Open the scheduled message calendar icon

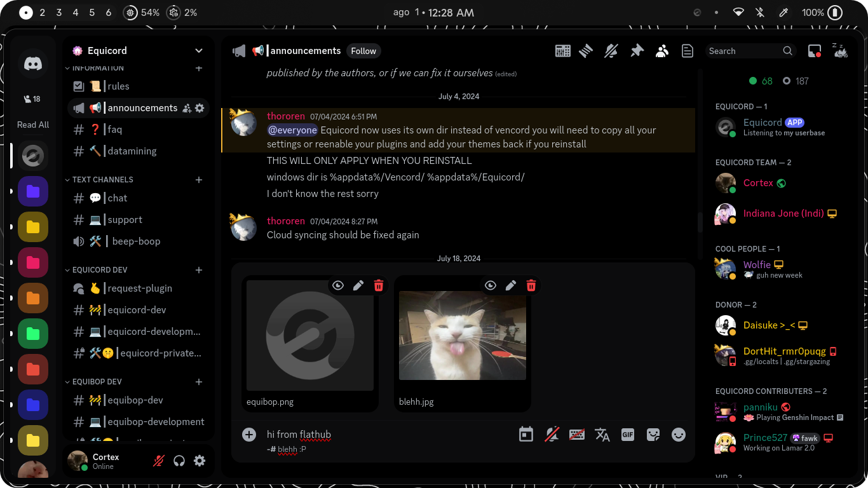coord(526,435)
